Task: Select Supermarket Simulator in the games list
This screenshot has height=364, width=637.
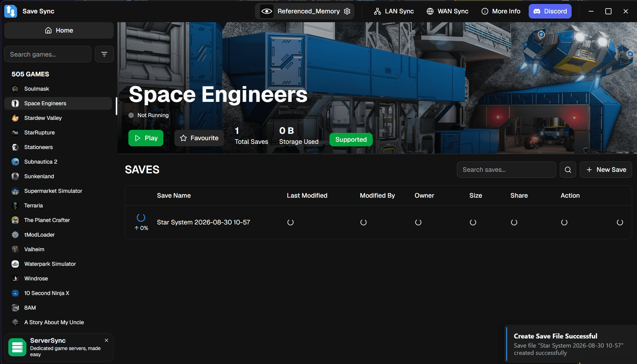Action: (58, 191)
